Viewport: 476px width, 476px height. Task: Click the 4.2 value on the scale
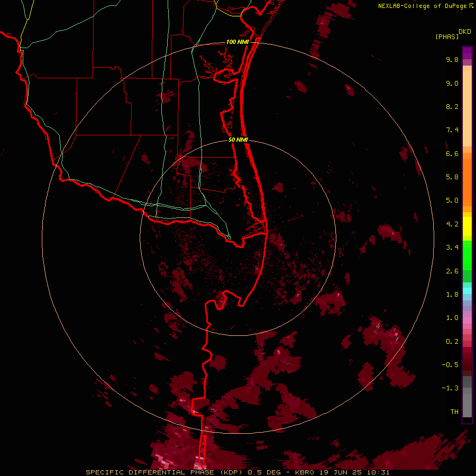[x=452, y=224]
